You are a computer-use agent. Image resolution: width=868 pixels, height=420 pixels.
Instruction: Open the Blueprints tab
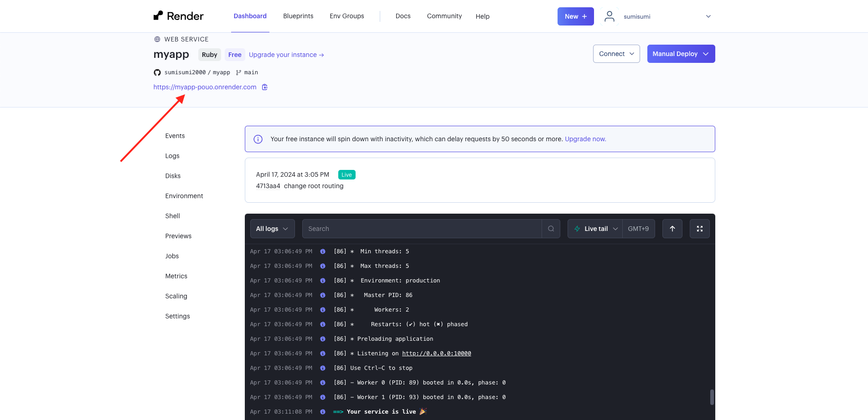(298, 16)
